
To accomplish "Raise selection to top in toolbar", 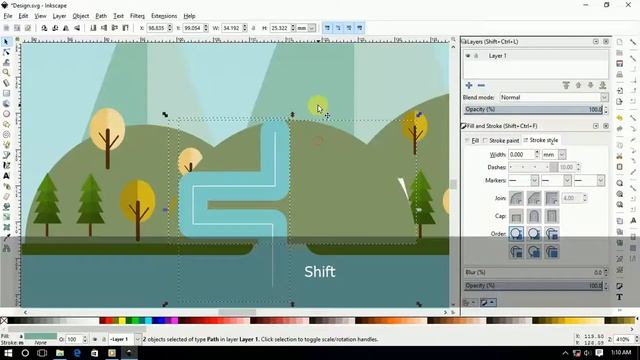I will point(125,28).
